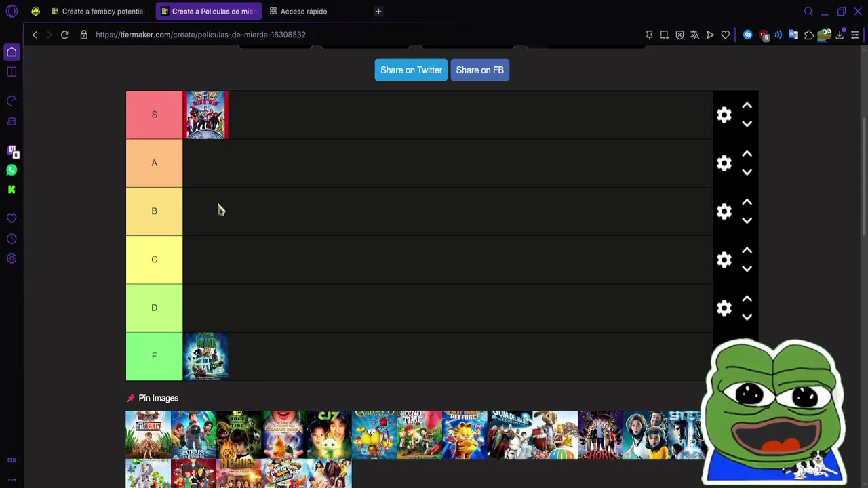Click the send-to-Flow arrow icon
Image resolution: width=868 pixels, height=488 pixels.
click(x=710, y=35)
